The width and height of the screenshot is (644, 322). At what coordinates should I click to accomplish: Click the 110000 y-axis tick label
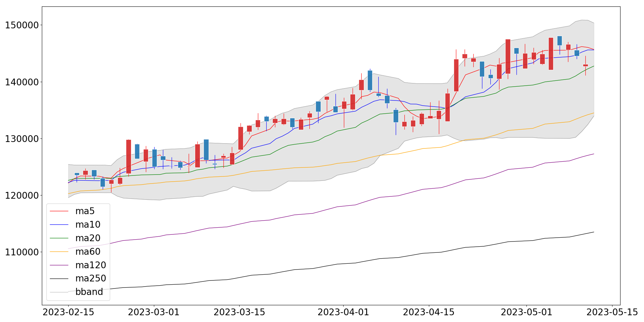tap(22, 252)
